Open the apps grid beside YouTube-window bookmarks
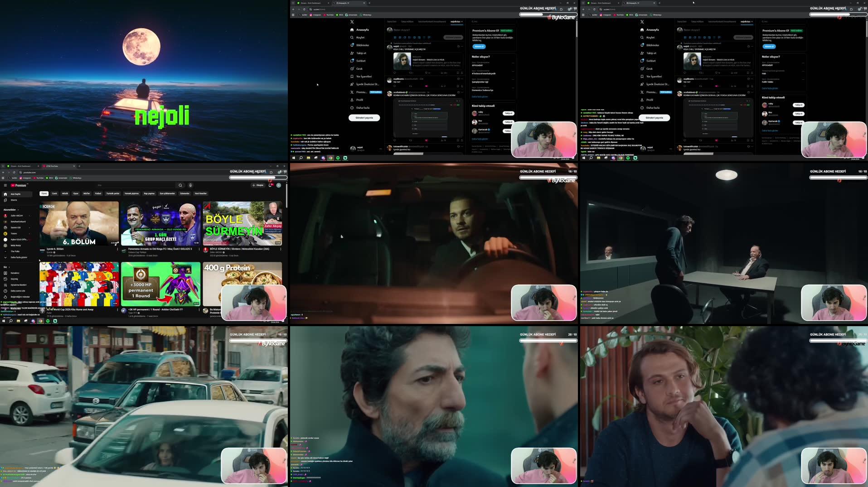Viewport: 868px width, 487px height. tap(3, 178)
